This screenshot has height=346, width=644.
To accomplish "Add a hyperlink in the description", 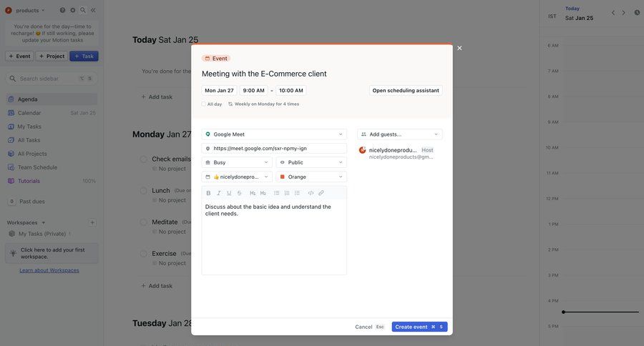I will click(321, 193).
